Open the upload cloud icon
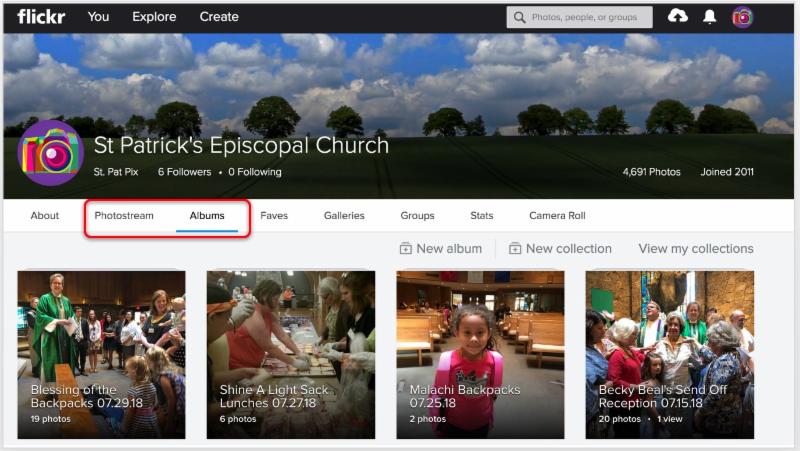 (x=678, y=16)
